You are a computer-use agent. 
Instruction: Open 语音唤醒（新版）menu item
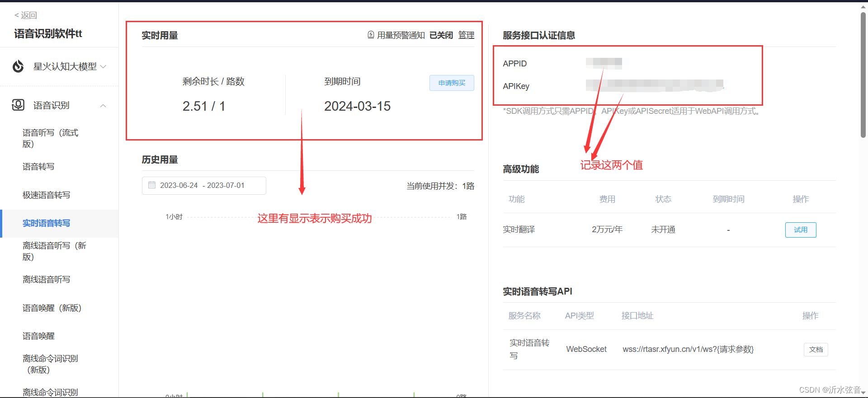click(52, 308)
